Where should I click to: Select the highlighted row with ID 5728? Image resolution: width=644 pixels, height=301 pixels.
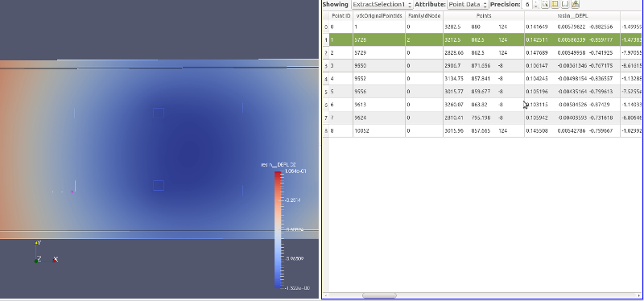[482, 39]
